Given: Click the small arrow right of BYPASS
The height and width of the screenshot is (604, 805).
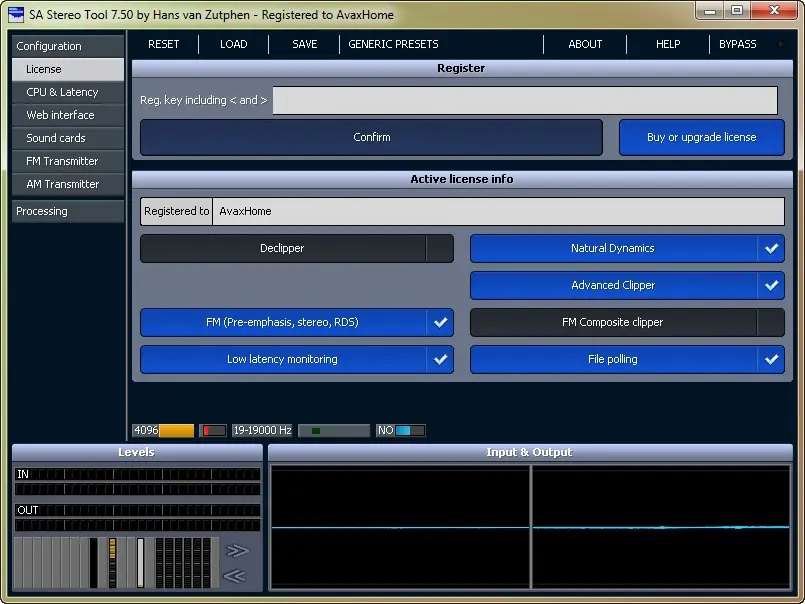Looking at the screenshot, I should pyautogui.click(x=781, y=44).
